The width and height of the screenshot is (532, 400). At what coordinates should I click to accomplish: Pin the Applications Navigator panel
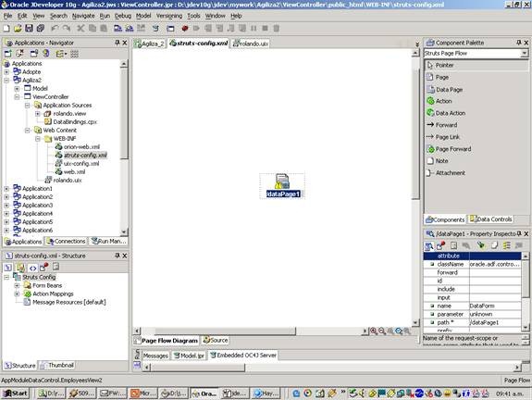point(118,43)
